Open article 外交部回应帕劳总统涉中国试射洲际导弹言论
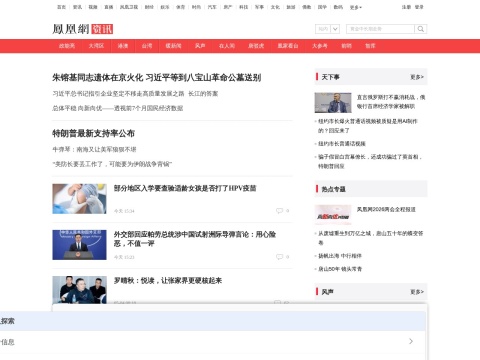 (x=195, y=239)
